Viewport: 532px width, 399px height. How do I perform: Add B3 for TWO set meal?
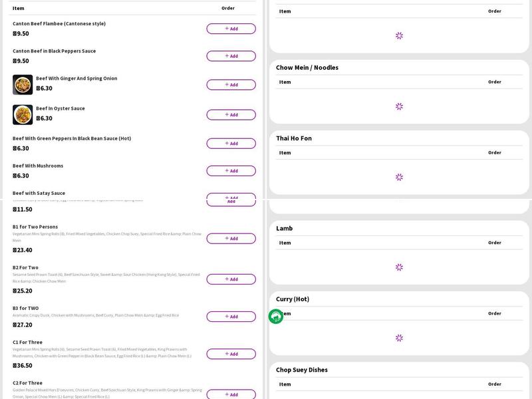tap(231, 317)
